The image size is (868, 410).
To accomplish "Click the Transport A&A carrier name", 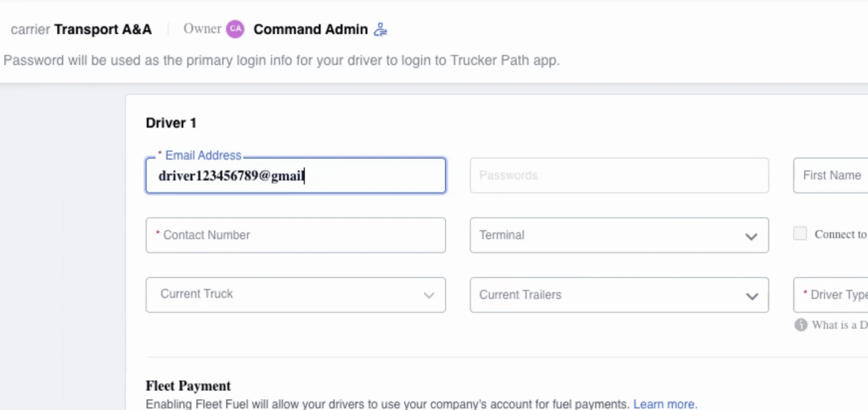I will pos(103,29).
